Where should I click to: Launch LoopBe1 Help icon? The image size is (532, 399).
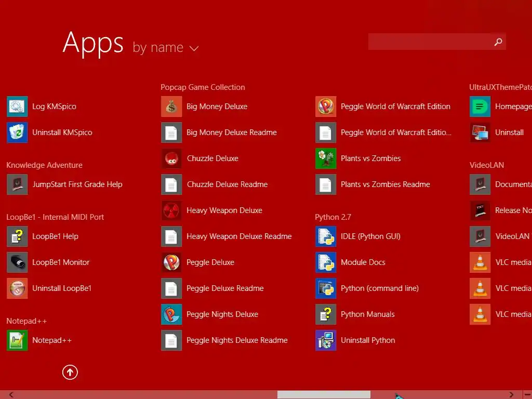tap(17, 236)
